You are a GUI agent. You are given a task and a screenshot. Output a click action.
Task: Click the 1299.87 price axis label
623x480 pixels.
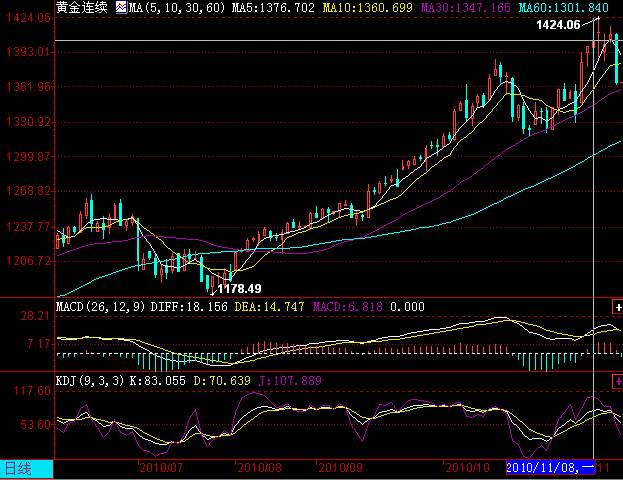pos(29,156)
